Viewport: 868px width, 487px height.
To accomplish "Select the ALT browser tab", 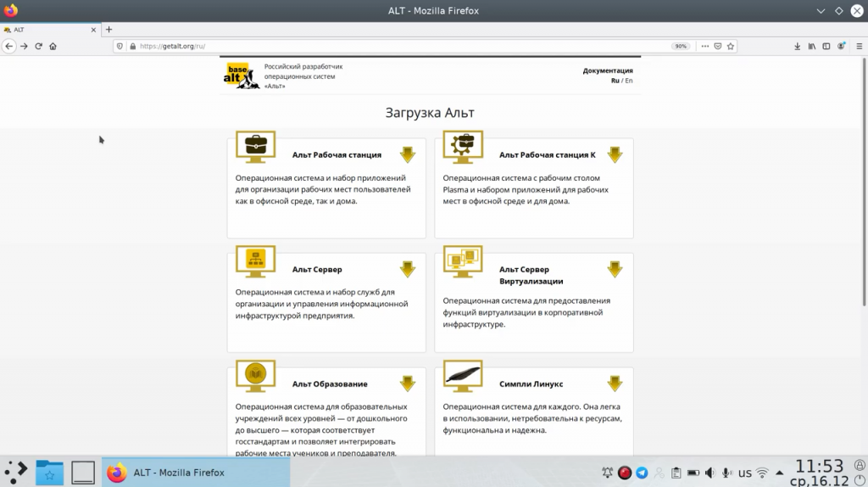I will click(x=50, y=30).
